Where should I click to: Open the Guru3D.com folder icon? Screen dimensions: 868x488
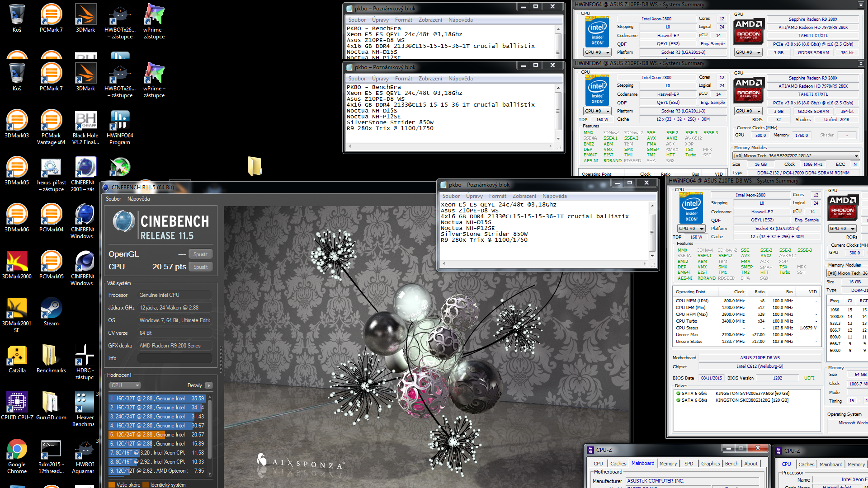pyautogui.click(x=51, y=406)
